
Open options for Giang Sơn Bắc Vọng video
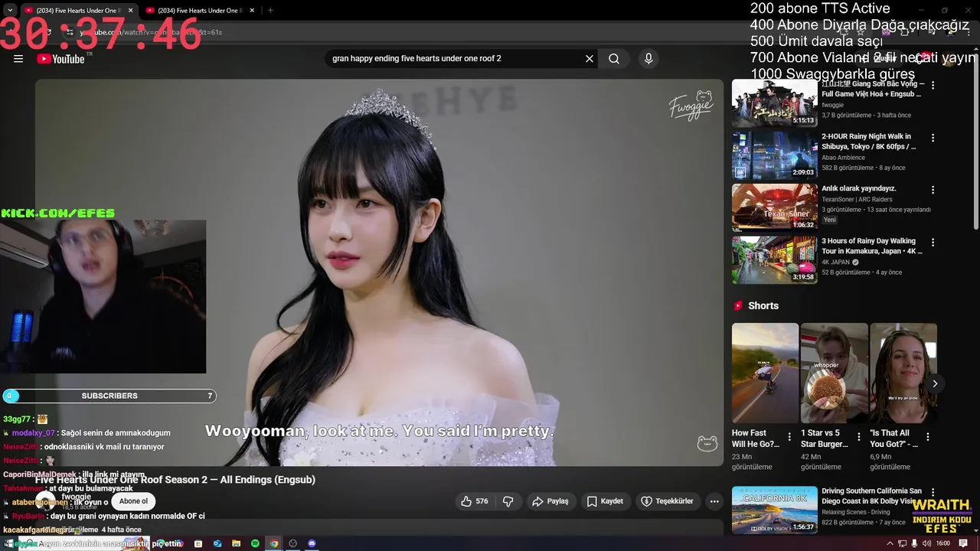click(x=933, y=85)
